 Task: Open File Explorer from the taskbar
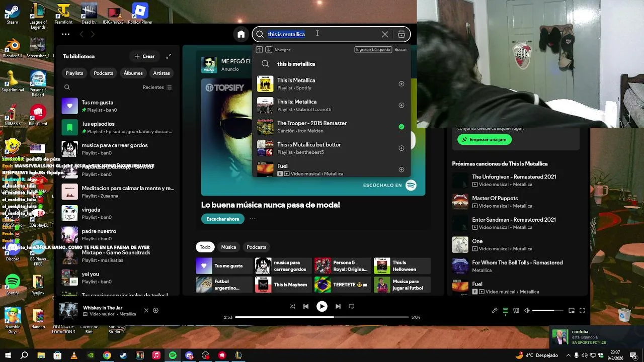tap(41, 355)
